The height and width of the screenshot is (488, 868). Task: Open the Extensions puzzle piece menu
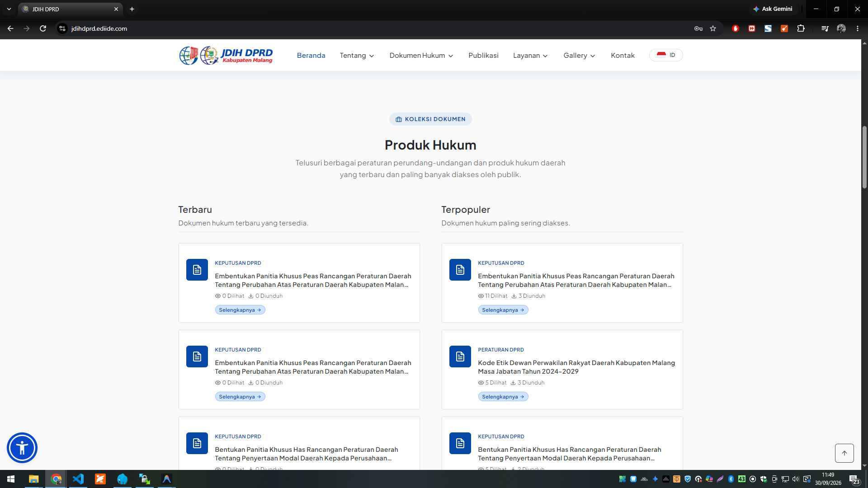(x=801, y=28)
